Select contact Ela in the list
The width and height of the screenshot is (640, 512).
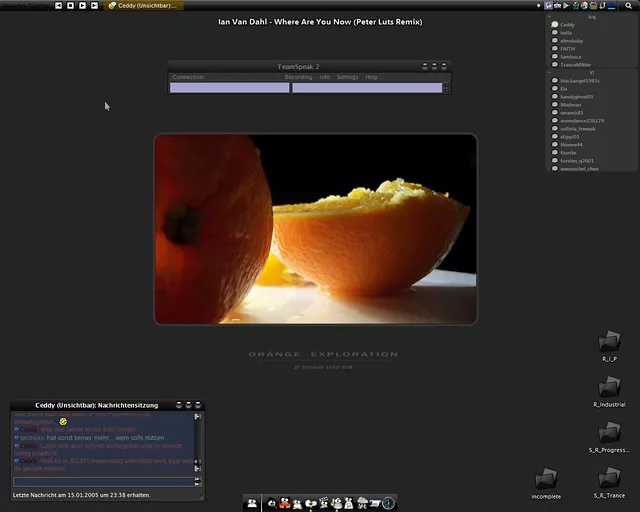(563, 89)
